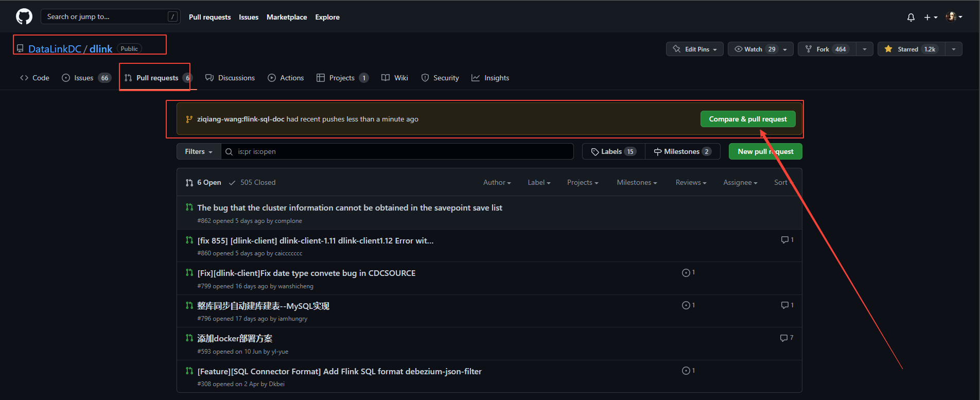Click linked issue icon on debezium-json-filter row

pyautogui.click(x=688, y=371)
